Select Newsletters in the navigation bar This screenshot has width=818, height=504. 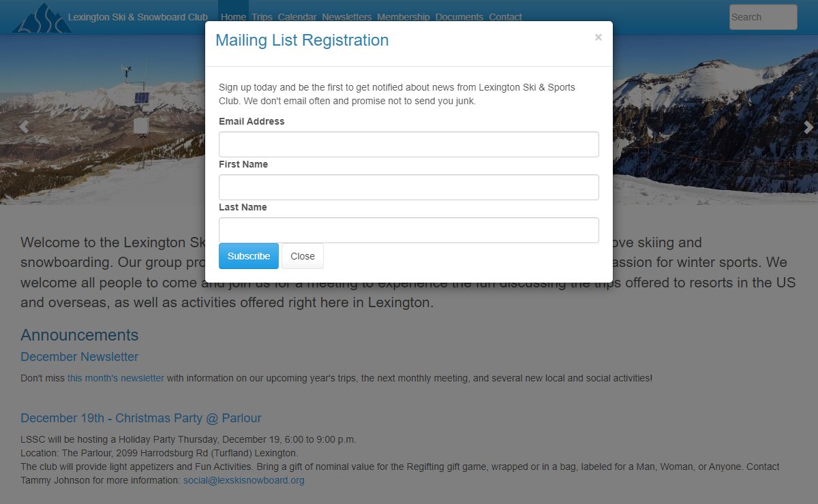[x=347, y=17]
